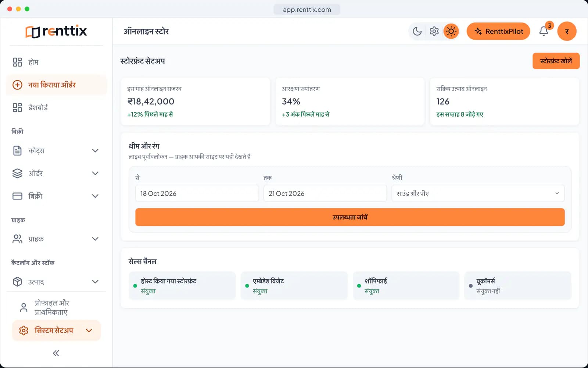
Task: Click the स्टोरफ्रंट खोलें button
Action: tap(556, 61)
